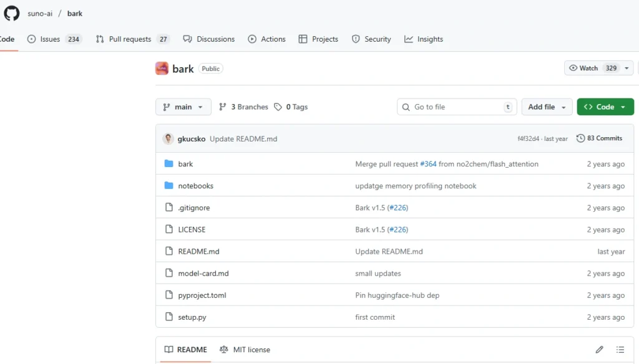The image size is (639, 364).
Task: Open the notebooks folder
Action: click(195, 186)
